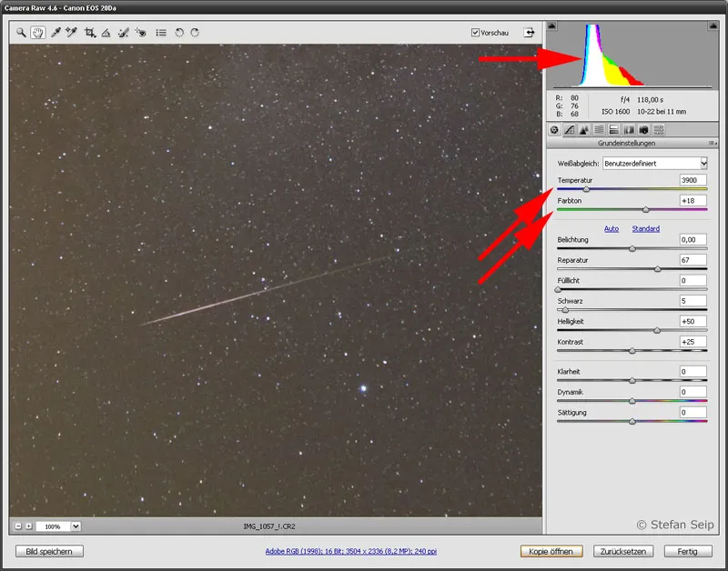Click the Temperatur slider handle

click(x=586, y=189)
